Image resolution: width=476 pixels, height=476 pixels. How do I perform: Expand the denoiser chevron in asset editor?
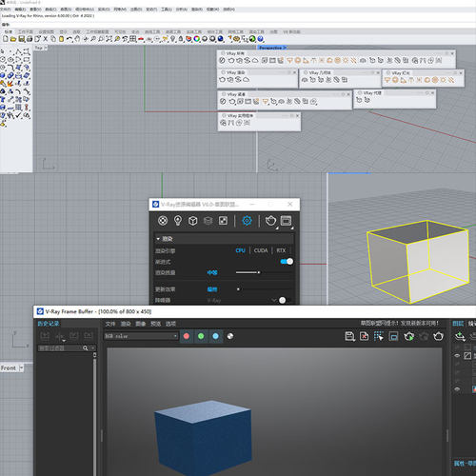pyautogui.click(x=274, y=300)
